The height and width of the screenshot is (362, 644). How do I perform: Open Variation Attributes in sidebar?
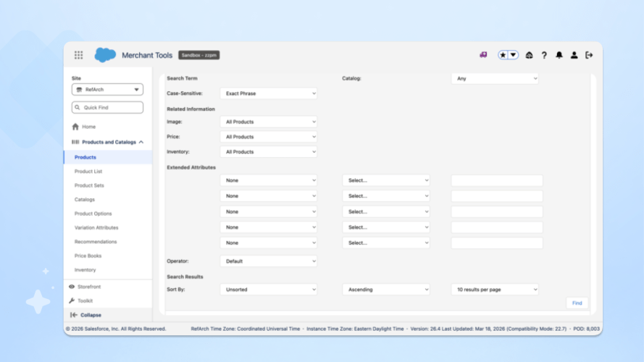tap(96, 228)
